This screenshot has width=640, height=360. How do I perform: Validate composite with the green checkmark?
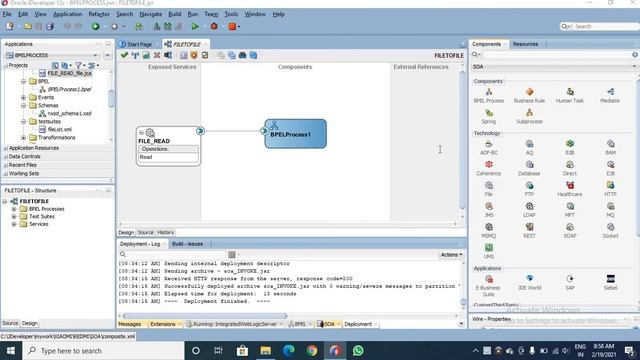pos(124,55)
